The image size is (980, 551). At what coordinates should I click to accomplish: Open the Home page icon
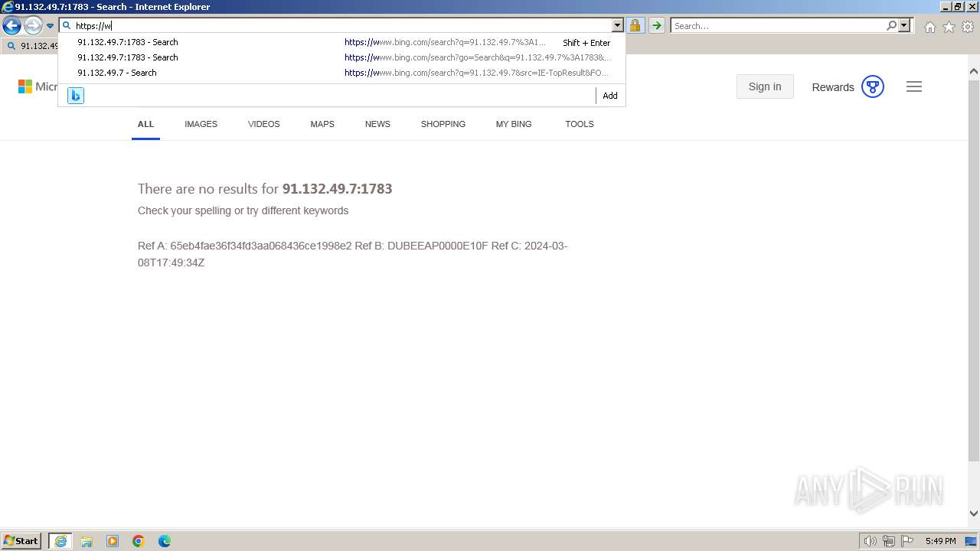tap(929, 27)
